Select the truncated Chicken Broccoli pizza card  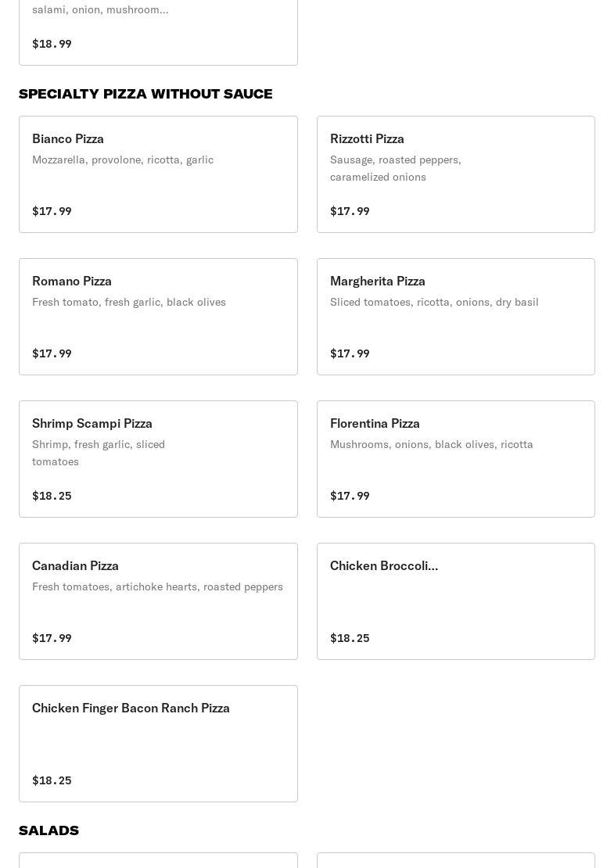(x=456, y=601)
